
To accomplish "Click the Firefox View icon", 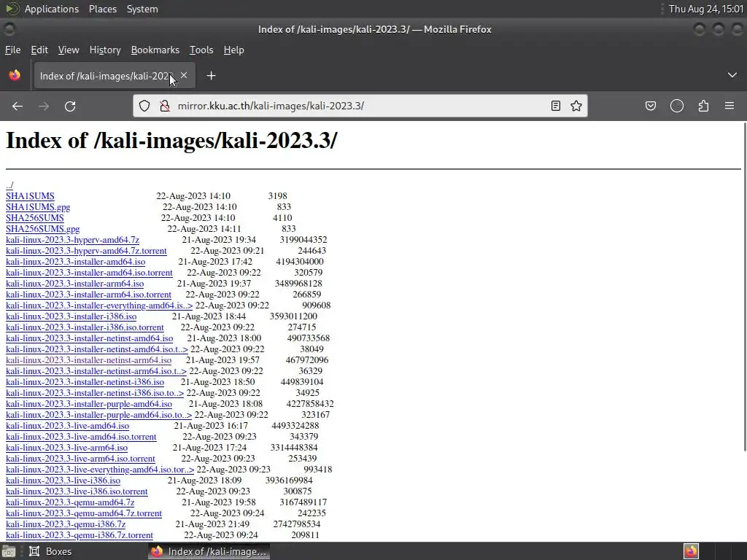I will [x=15, y=75].
